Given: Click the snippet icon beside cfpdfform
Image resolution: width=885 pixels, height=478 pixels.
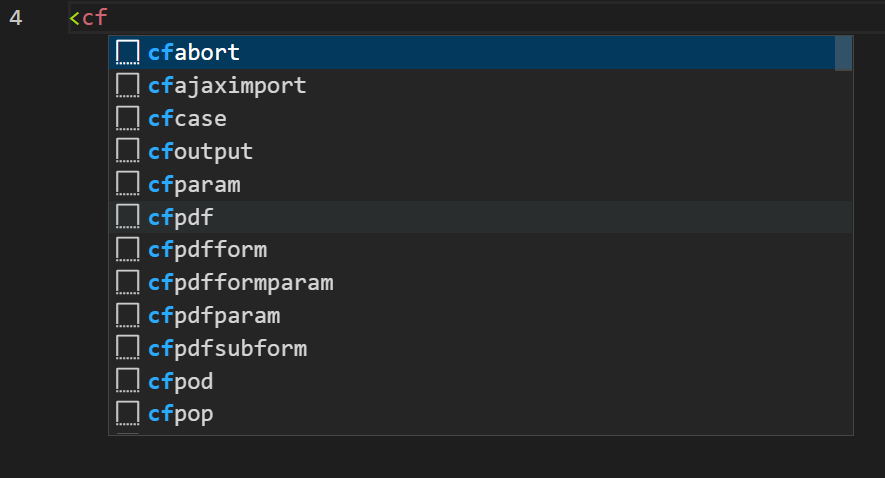Looking at the screenshot, I should click(x=127, y=250).
